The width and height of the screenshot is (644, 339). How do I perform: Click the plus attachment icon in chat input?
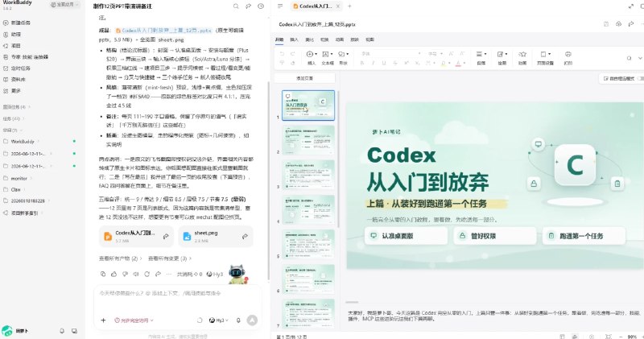pos(104,320)
